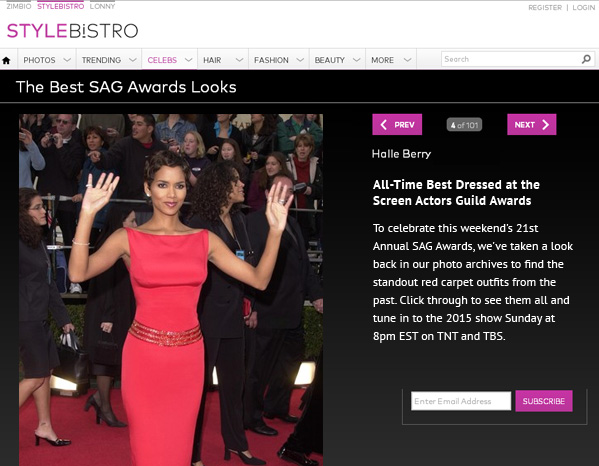Image resolution: width=599 pixels, height=466 pixels.
Task: Switch to the Zimbio site tab
Action: pos(19,6)
